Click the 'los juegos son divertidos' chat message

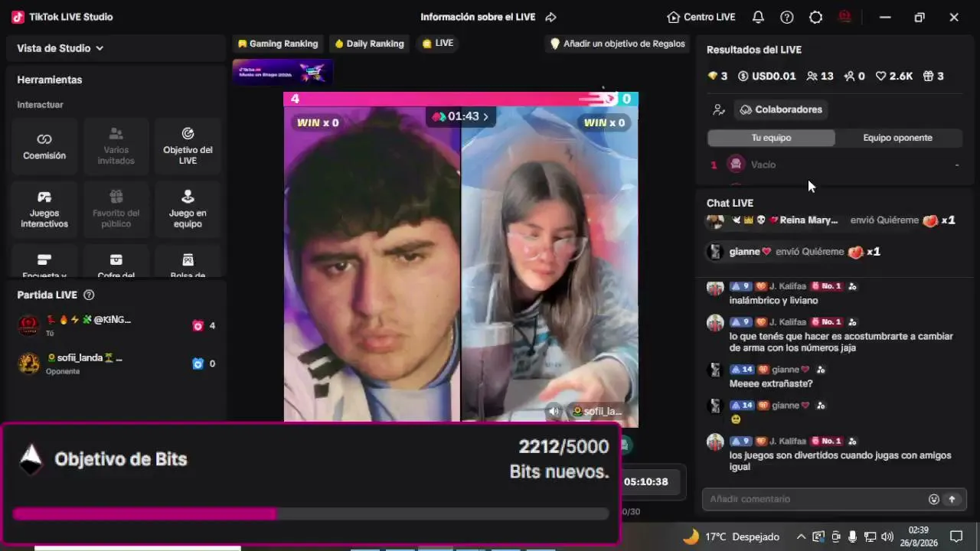841,461
